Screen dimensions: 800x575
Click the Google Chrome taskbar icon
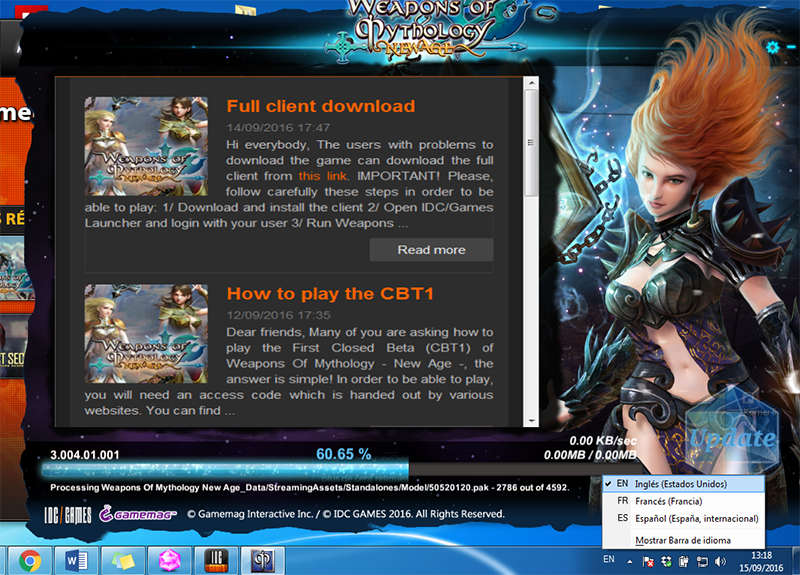(30, 560)
